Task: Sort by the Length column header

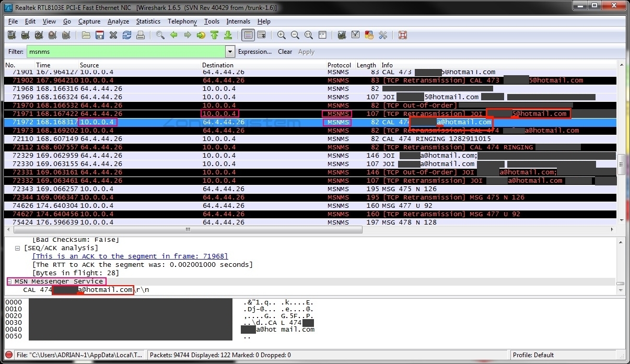Action: pyautogui.click(x=367, y=65)
